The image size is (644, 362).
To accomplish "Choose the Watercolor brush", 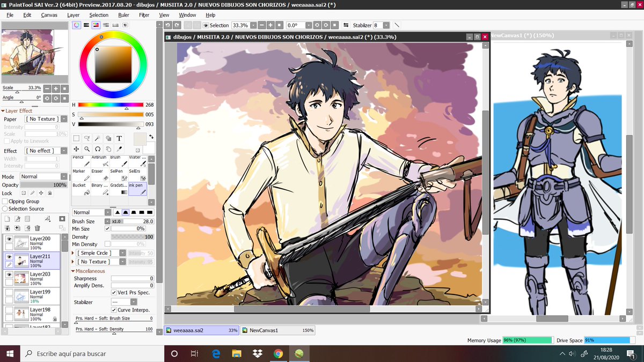I will pyautogui.click(x=137, y=161).
